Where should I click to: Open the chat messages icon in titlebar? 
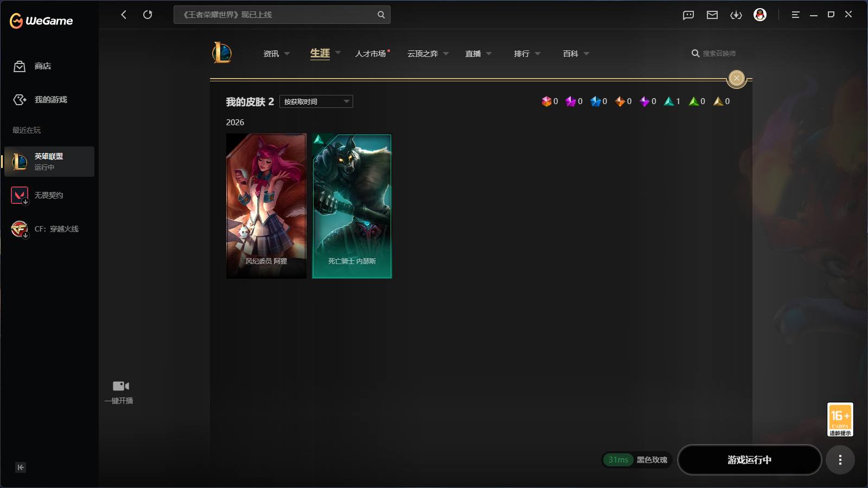click(688, 15)
